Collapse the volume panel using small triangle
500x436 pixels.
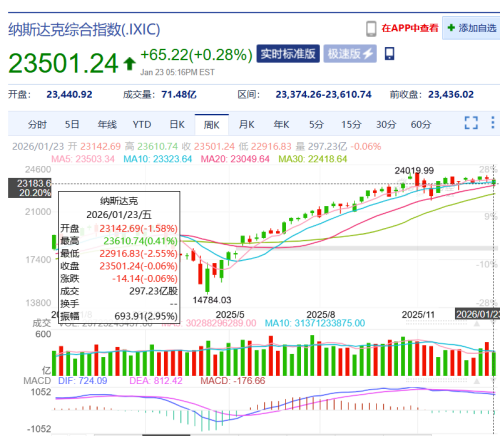coord(477,324)
